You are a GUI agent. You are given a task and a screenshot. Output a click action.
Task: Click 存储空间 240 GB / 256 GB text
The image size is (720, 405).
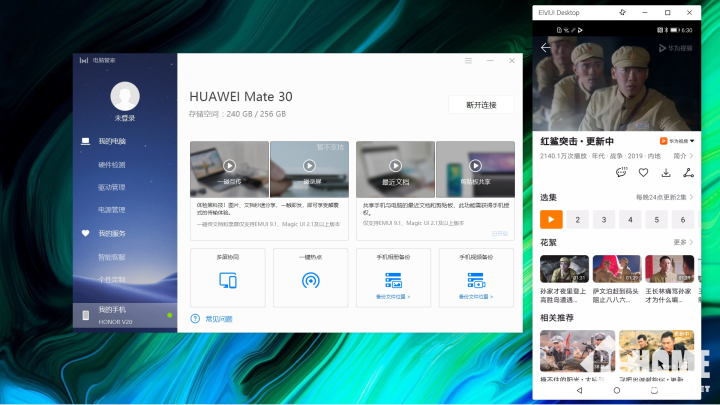[x=237, y=114]
